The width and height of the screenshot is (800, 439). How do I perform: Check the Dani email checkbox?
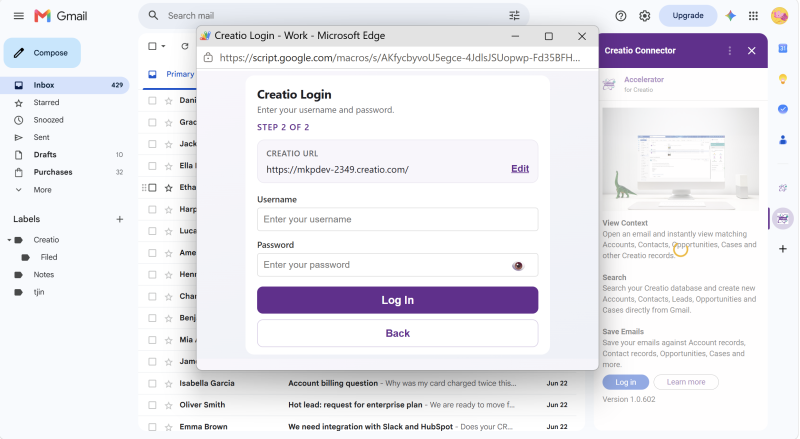click(152, 101)
